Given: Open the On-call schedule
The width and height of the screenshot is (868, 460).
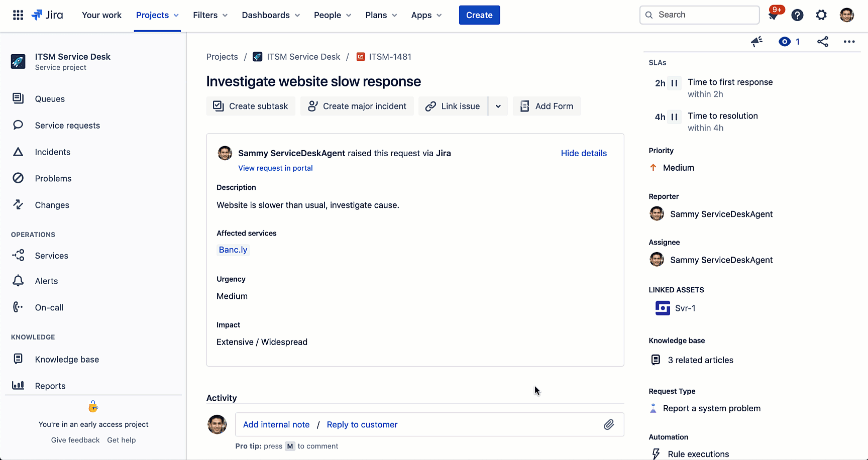Looking at the screenshot, I should click(49, 307).
